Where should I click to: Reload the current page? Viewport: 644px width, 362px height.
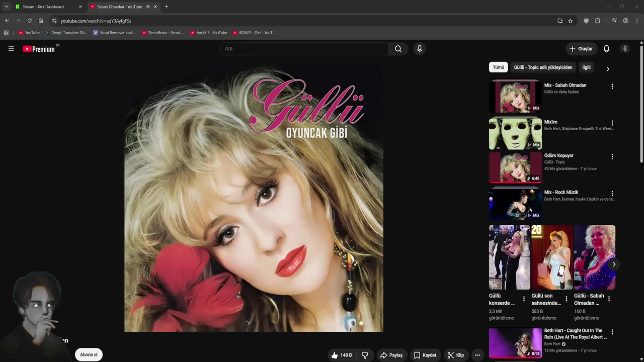click(x=29, y=21)
